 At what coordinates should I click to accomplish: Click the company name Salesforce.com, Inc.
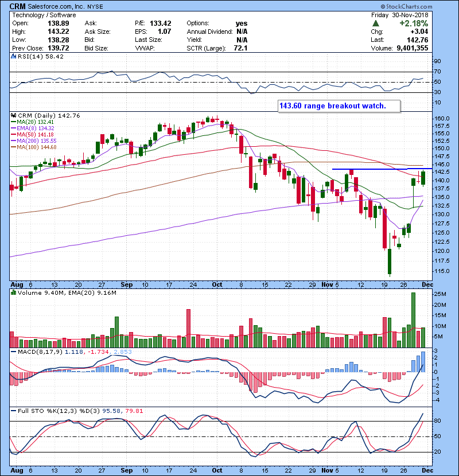pyautogui.click(x=56, y=6)
